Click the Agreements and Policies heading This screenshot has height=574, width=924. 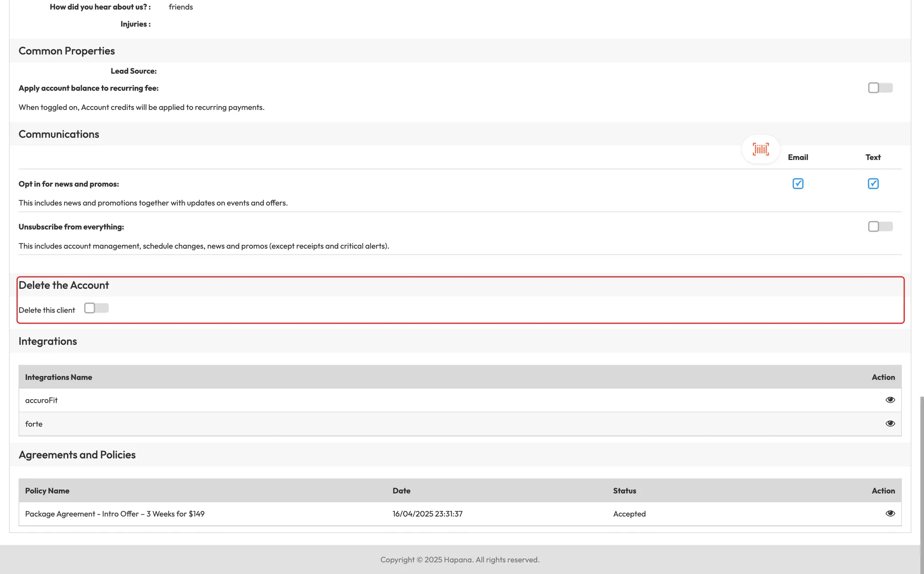coord(77,455)
